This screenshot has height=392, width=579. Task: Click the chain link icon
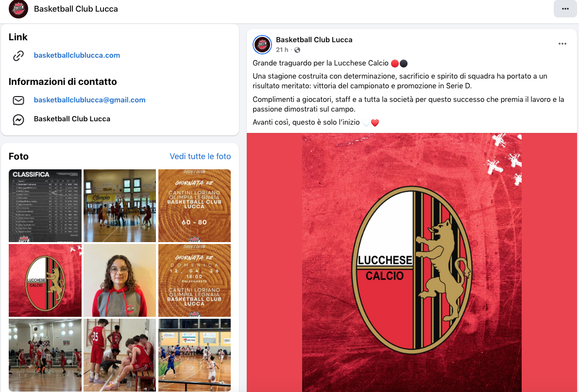(18, 56)
